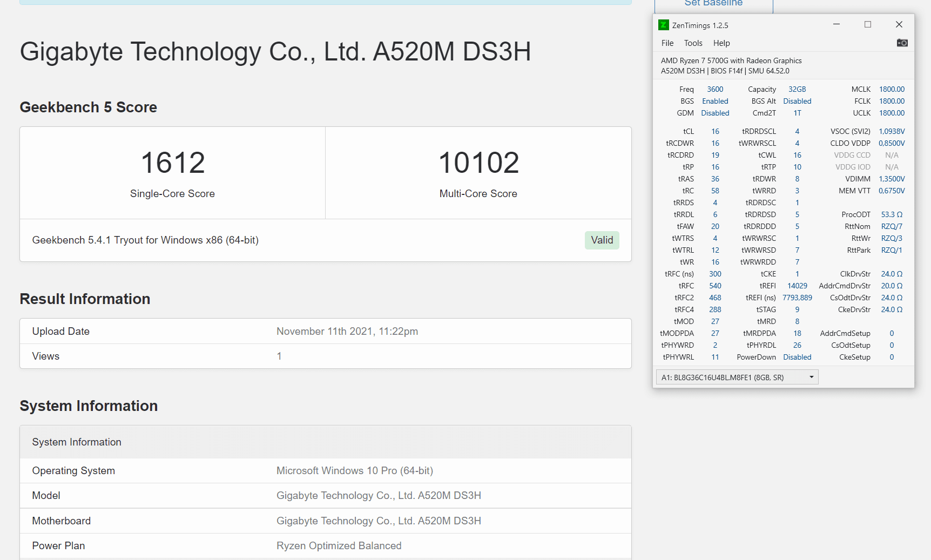The image size is (931, 560).
Task: Click the Result Information heading
Action: click(85, 299)
